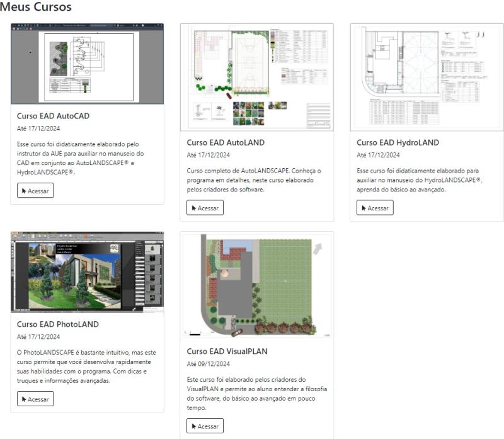The height and width of the screenshot is (439, 504).
Task: Select 'Até 17/12/2024' under Curso EAD PhotoLAND
Action: (x=38, y=337)
